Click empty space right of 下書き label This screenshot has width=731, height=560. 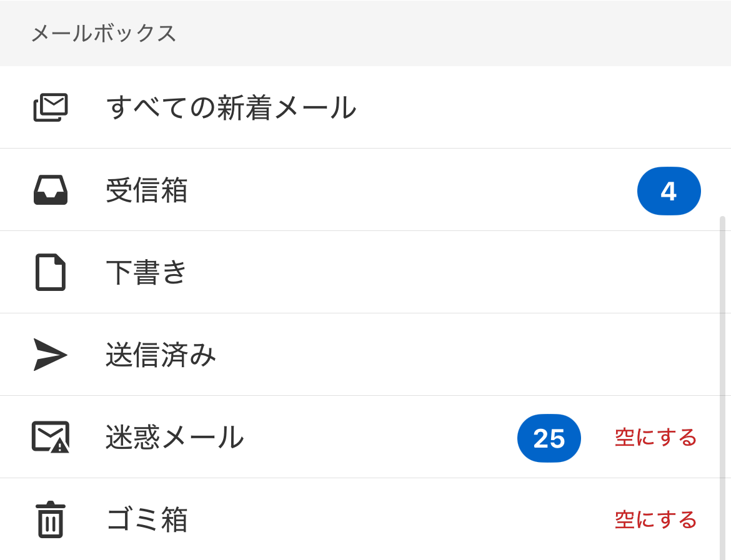coord(437,272)
